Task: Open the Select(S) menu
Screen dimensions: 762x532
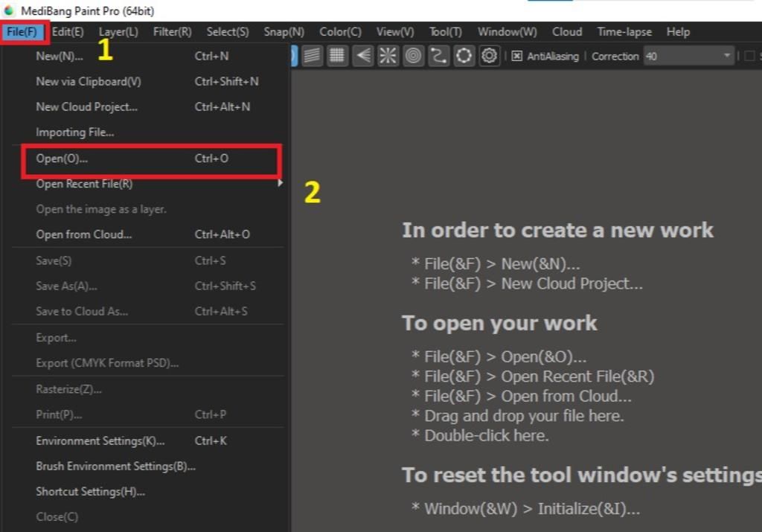Action: (228, 32)
